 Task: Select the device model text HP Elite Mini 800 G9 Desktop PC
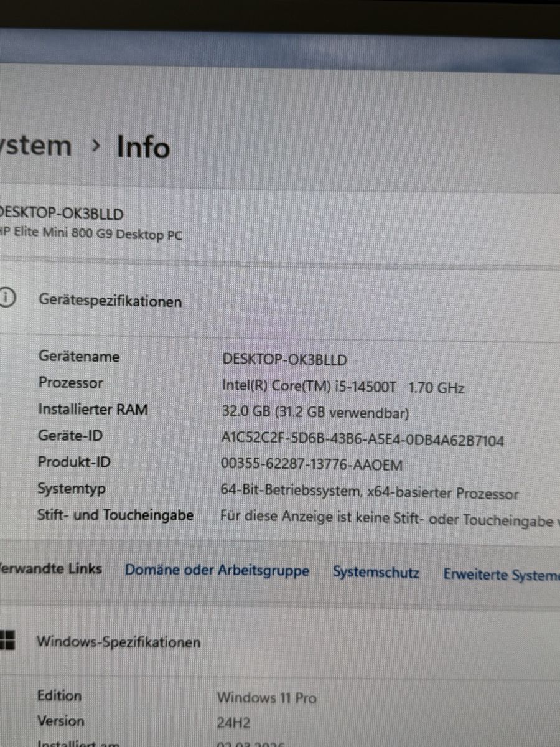coord(91,235)
